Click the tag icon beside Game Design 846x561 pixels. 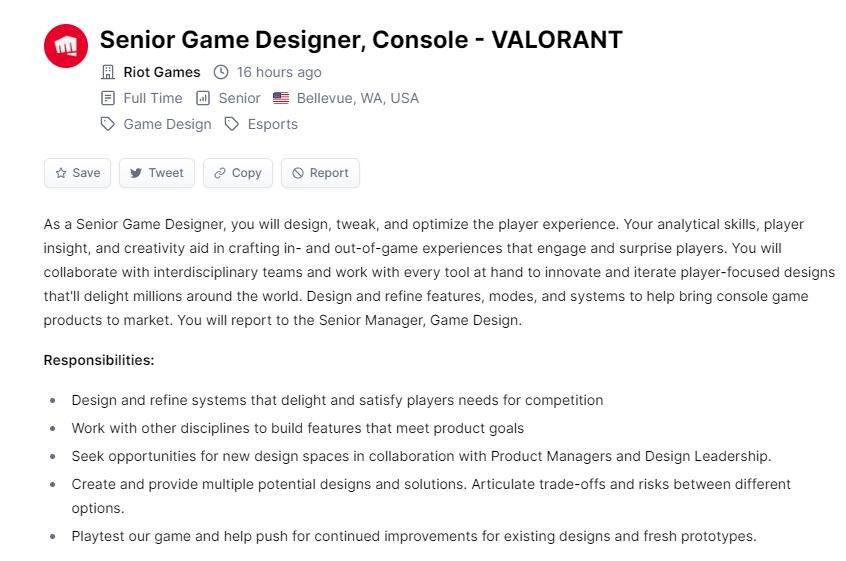tap(108, 124)
